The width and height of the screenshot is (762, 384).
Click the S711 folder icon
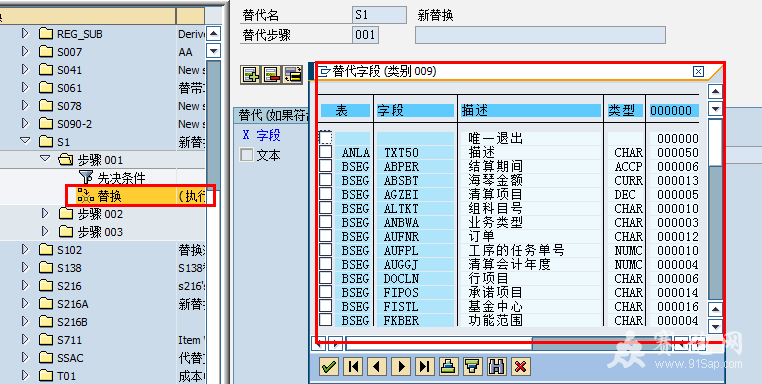[46, 340]
